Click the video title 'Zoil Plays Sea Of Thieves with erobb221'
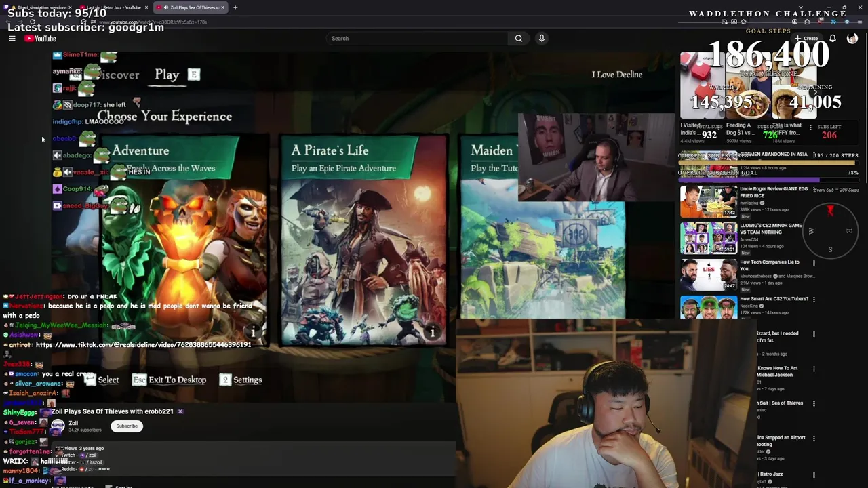Viewport: 868px width, 488px height. point(113,411)
